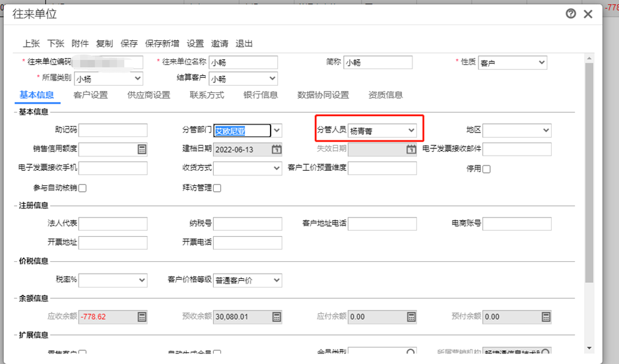This screenshot has height=364, width=619.
Task: Focus the 法人代表 input field
Action: coord(113,224)
